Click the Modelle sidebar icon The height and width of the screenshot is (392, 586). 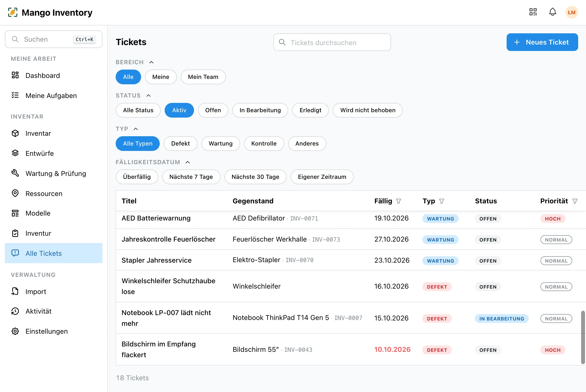click(x=15, y=213)
